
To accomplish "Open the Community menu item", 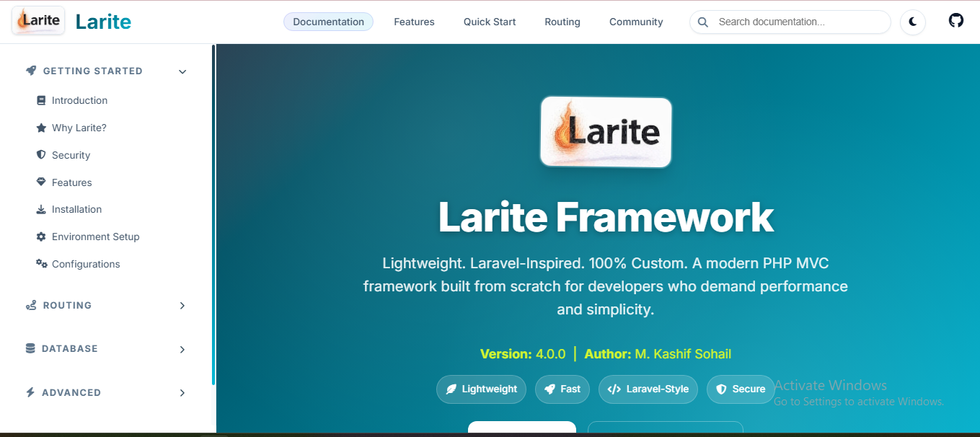I will click(x=635, y=22).
